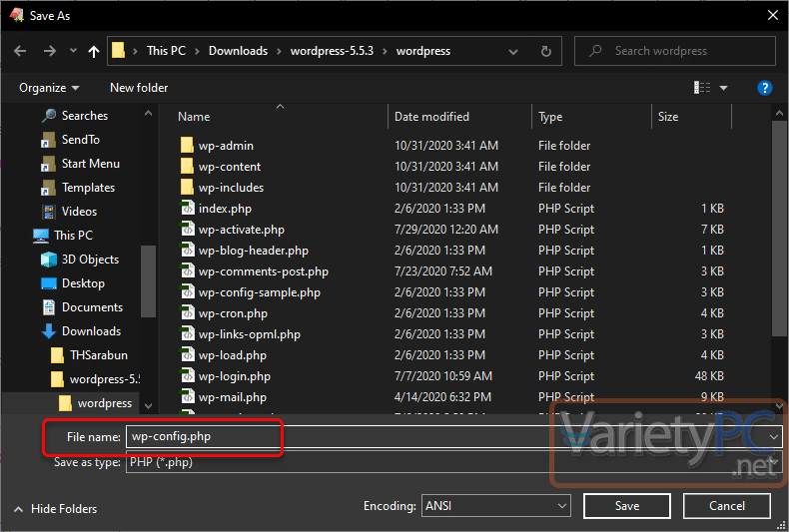Create a New folder

point(139,88)
